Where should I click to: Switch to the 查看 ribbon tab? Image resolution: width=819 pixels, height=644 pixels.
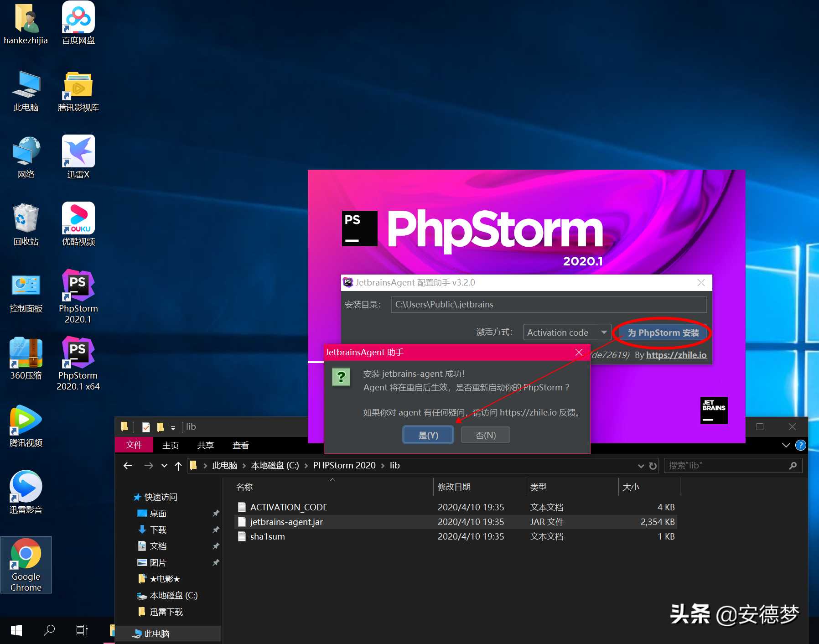(241, 445)
